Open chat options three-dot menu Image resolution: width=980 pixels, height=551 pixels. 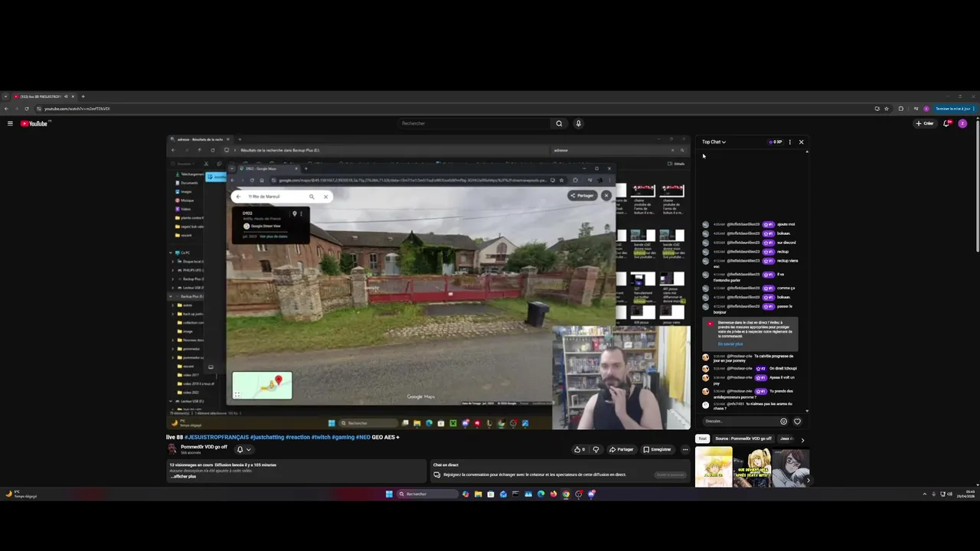[x=790, y=142]
